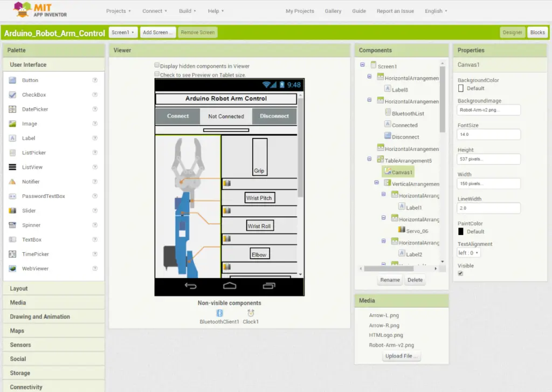This screenshot has height=392, width=552.
Task: Toggle the Visible property of Canvas1
Action: click(x=460, y=273)
